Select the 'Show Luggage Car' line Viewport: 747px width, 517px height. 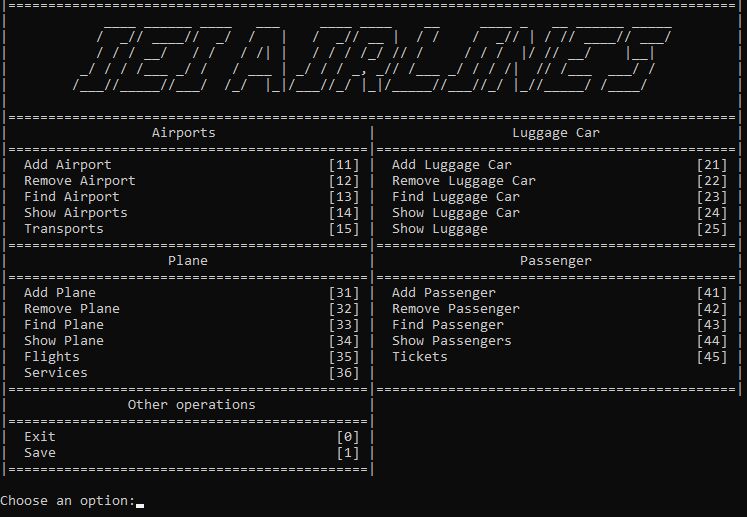456,213
